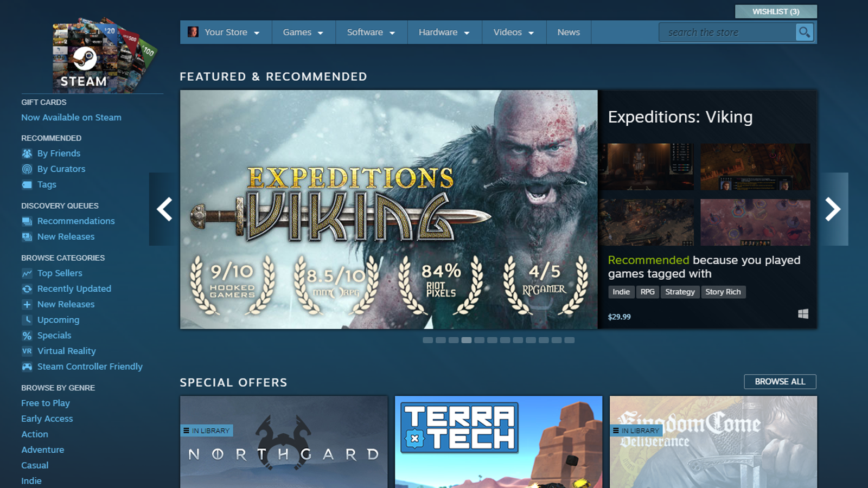
Task: Go to next featured game arrow
Action: point(833,209)
